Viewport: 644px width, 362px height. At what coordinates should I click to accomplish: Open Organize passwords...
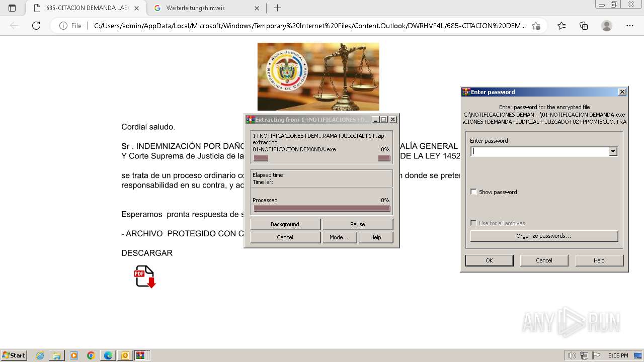pyautogui.click(x=544, y=236)
